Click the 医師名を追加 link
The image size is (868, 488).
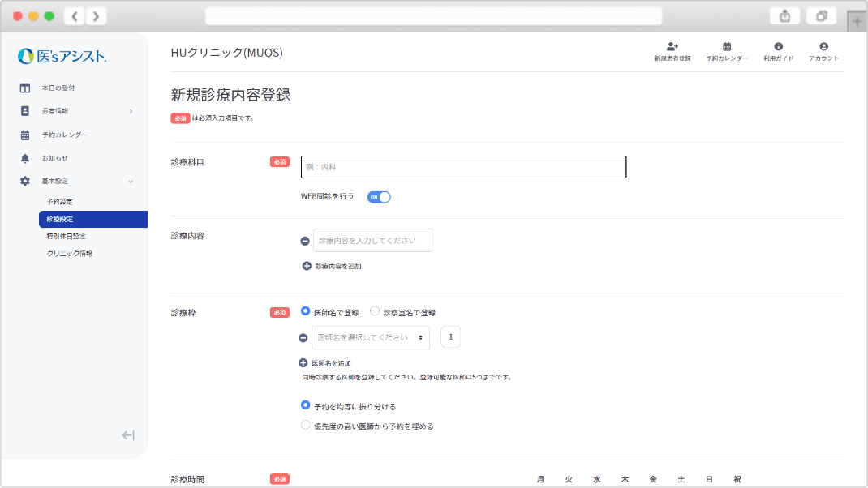[325, 363]
